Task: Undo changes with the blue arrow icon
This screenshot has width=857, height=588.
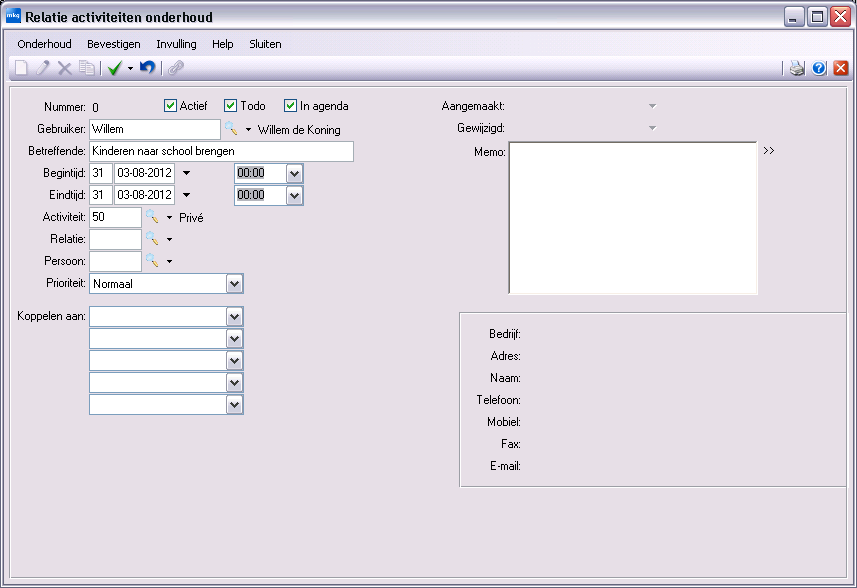Action: click(148, 68)
